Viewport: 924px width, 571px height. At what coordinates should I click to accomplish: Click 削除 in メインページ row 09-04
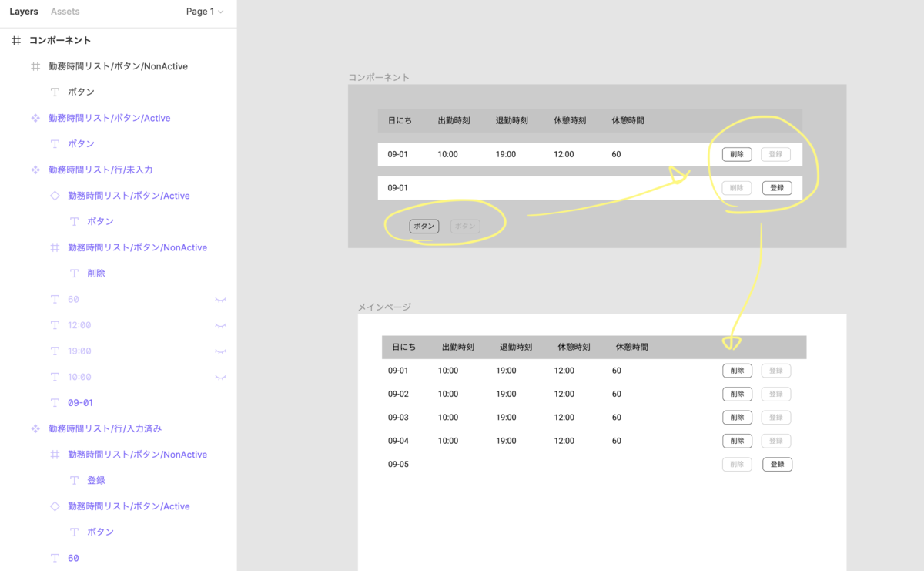coord(737,441)
